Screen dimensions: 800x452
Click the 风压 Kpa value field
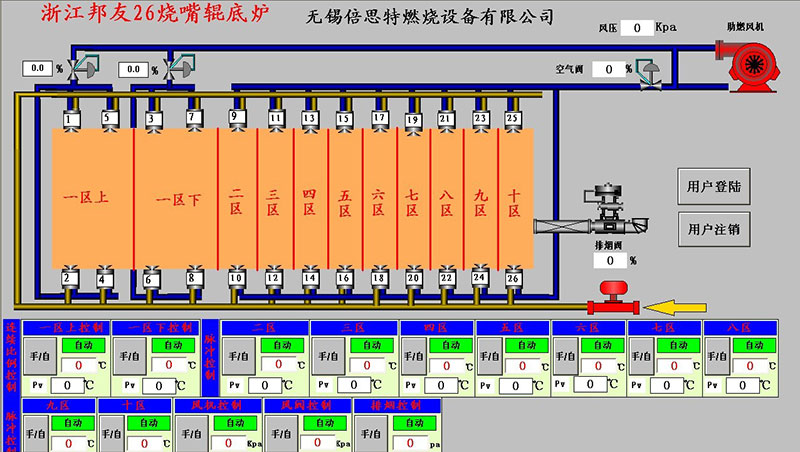click(x=636, y=28)
